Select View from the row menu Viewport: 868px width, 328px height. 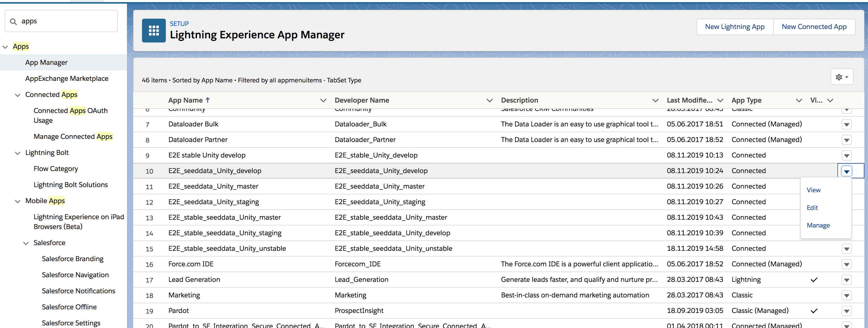pos(813,190)
